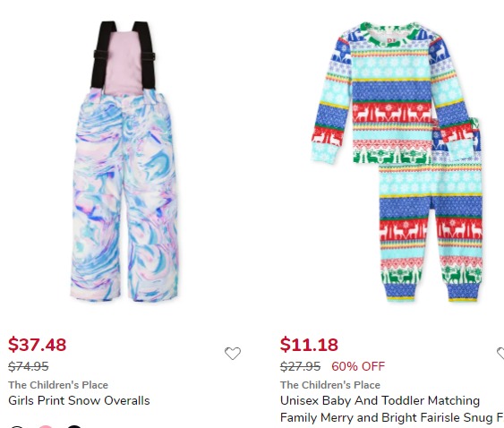Click the $37.48 sale price
Image resolution: width=504 pixels, height=428 pixels.
pyautogui.click(x=38, y=345)
